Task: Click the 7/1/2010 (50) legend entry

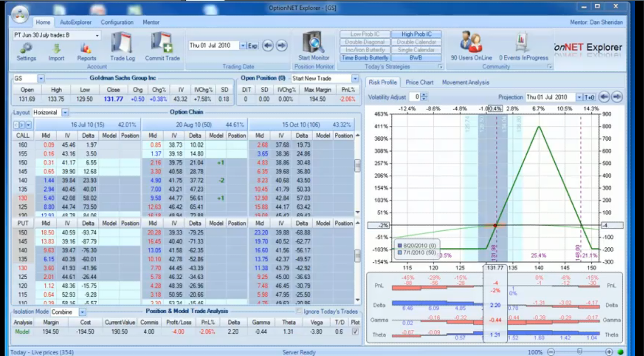Action: pos(417,252)
